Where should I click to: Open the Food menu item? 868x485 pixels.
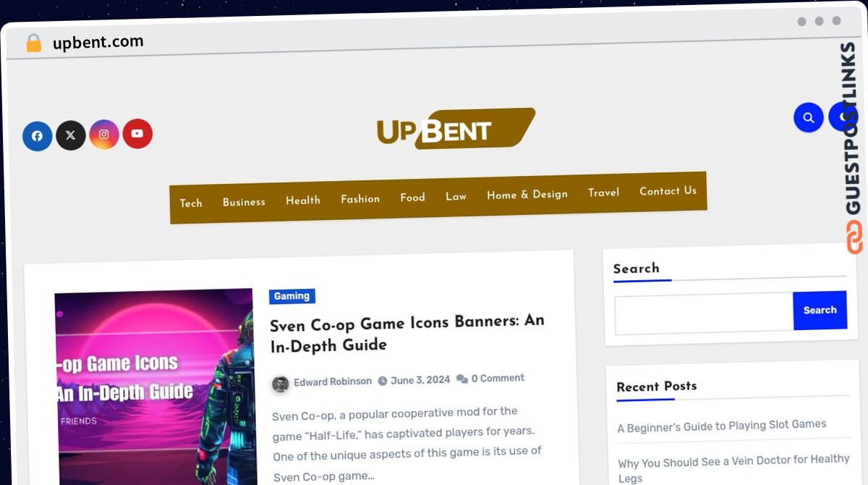[x=412, y=198]
